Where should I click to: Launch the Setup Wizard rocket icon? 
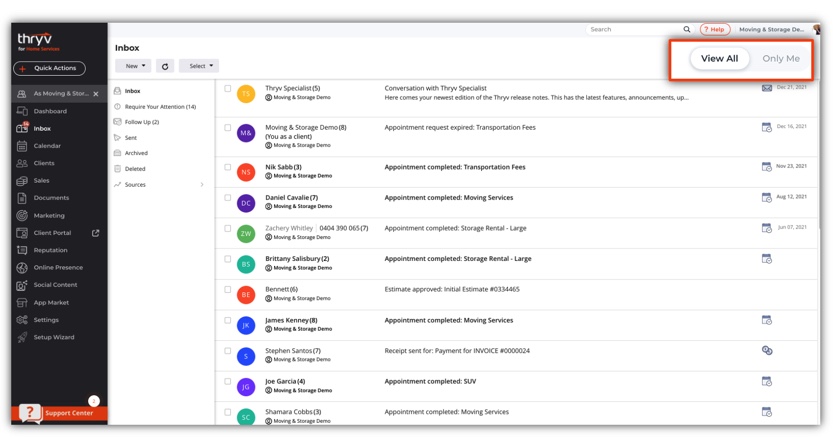(22, 337)
